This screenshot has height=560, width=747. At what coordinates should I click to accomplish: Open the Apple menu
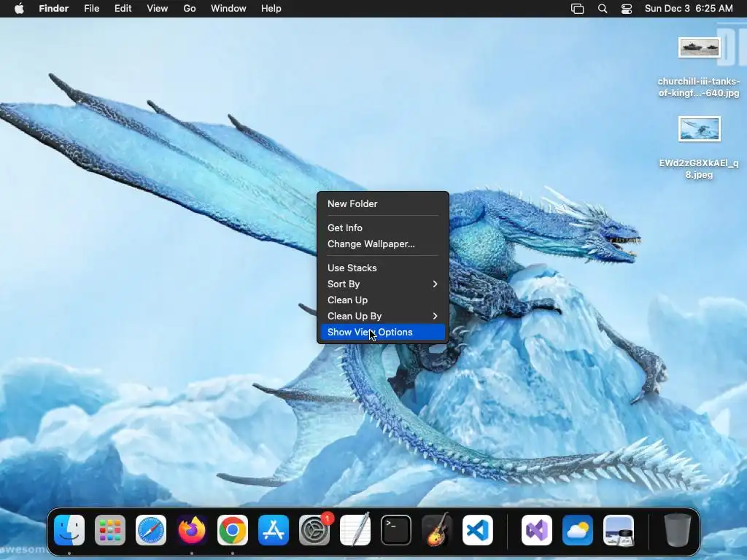[19, 9]
